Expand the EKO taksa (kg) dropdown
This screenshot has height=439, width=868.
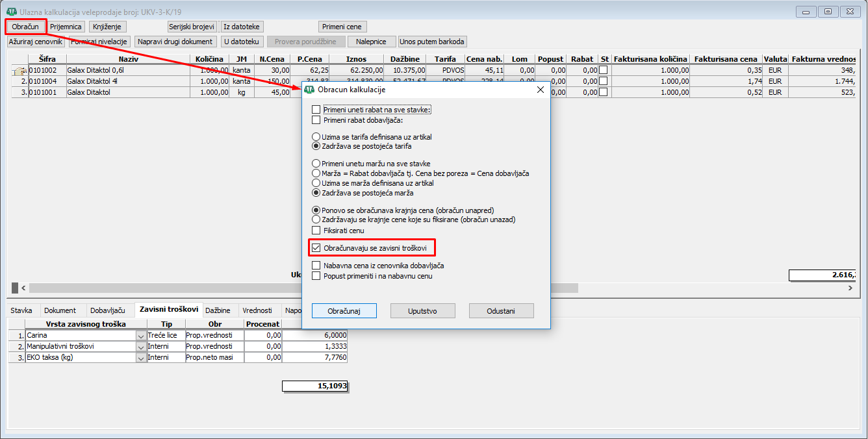pos(141,358)
